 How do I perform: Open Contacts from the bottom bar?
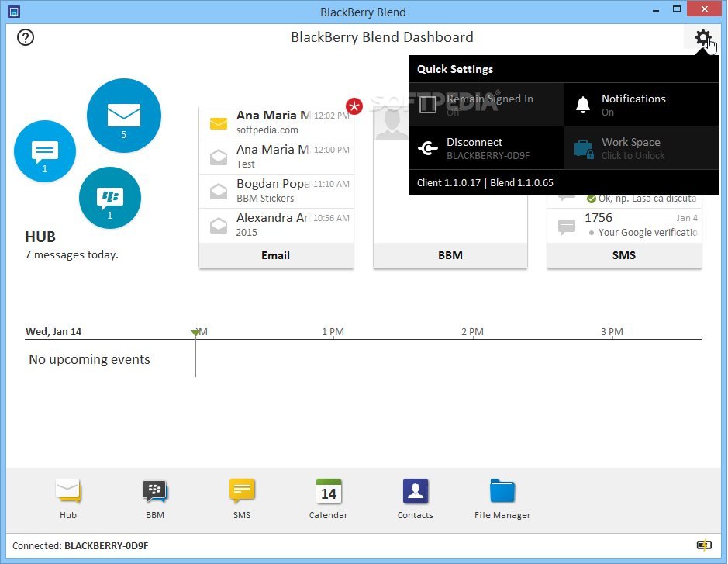[415, 499]
